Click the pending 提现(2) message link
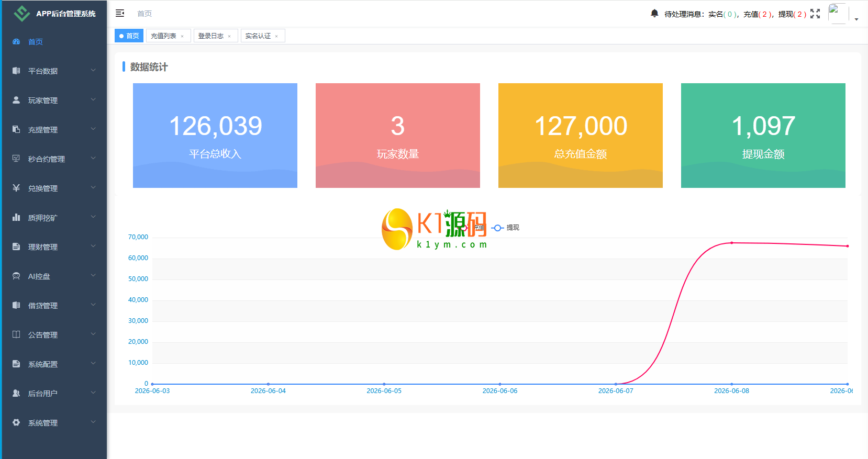The height and width of the screenshot is (459, 868). pos(793,14)
